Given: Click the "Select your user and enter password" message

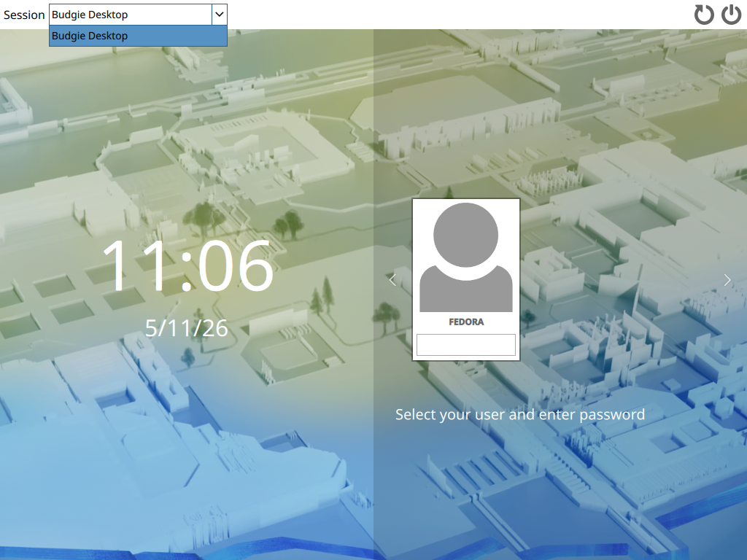Looking at the screenshot, I should pos(519,415).
